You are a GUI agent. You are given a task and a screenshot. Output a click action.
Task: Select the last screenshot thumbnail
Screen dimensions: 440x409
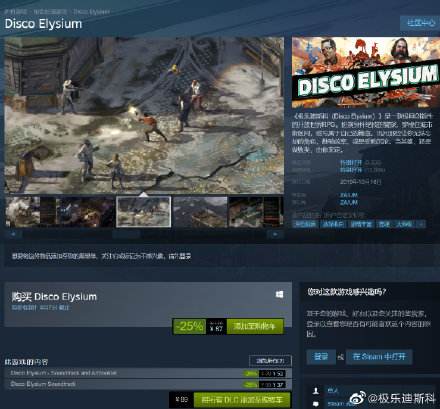pos(256,212)
